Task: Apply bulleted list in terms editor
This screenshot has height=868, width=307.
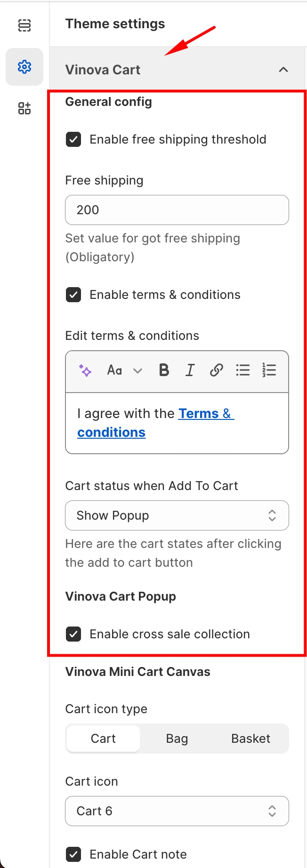Action: click(x=243, y=370)
